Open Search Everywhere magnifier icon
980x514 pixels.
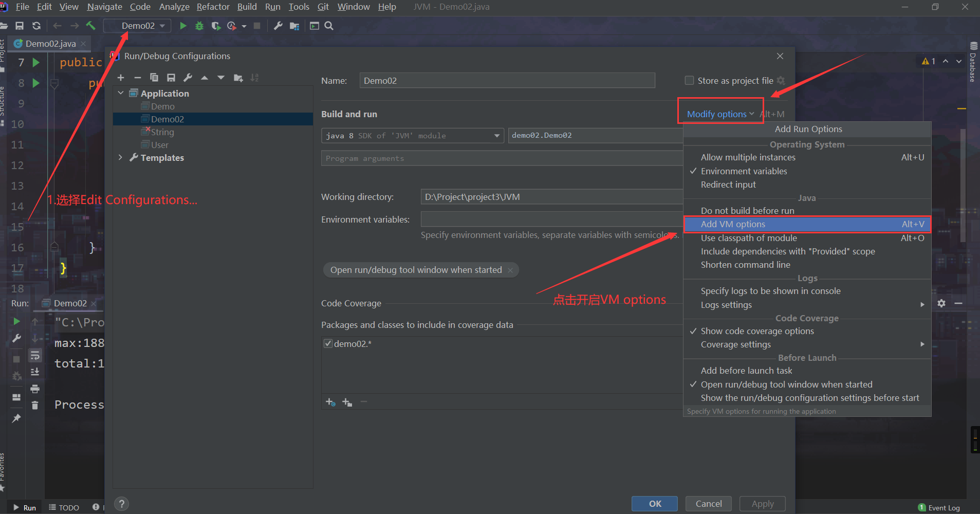pos(329,26)
